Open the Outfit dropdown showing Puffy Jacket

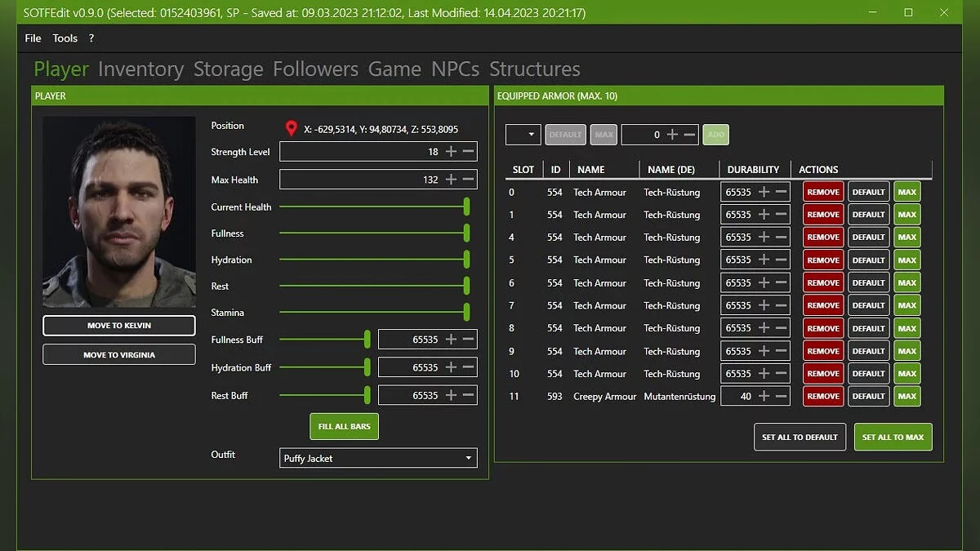378,458
